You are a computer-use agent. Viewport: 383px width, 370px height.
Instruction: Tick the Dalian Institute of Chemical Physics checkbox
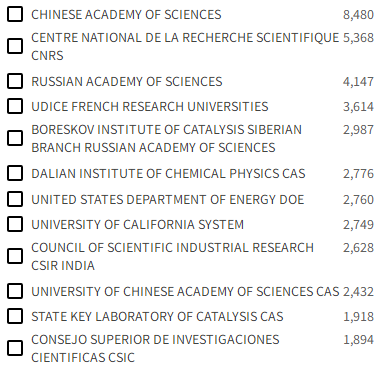15,173
